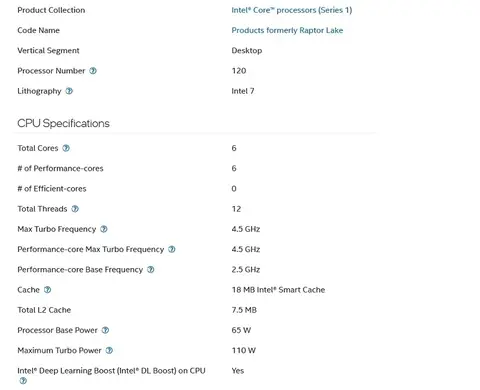The height and width of the screenshot is (390, 480).
Task: Show info for Total Threads
Action: tap(75, 209)
